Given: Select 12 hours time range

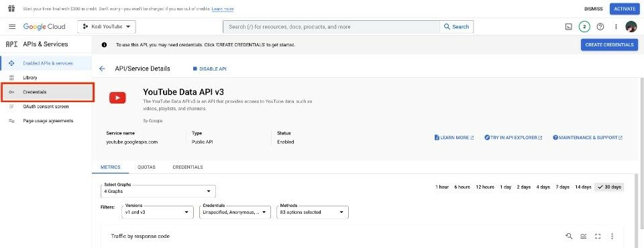Looking at the screenshot, I should pos(485,187).
